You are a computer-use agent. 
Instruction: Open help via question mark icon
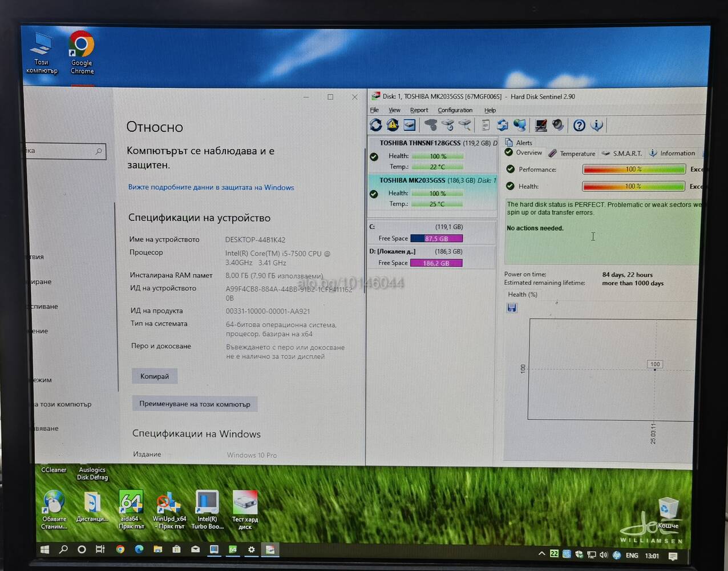coord(579,125)
